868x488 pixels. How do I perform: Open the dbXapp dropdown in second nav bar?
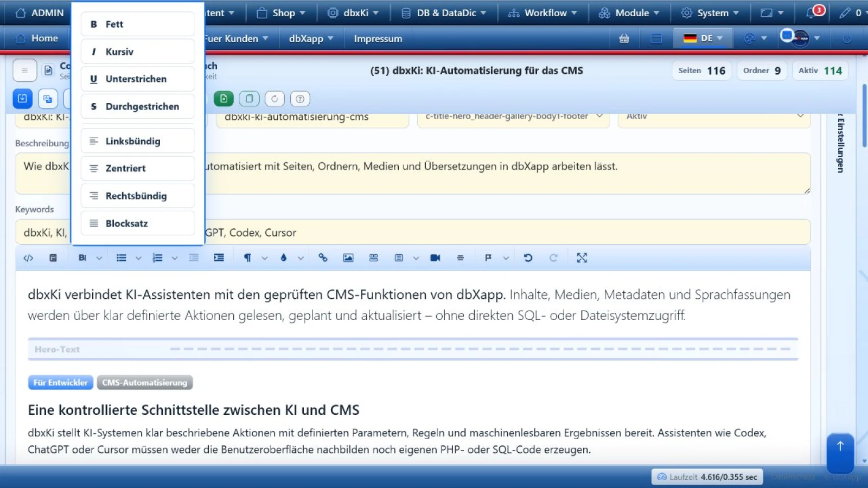311,38
